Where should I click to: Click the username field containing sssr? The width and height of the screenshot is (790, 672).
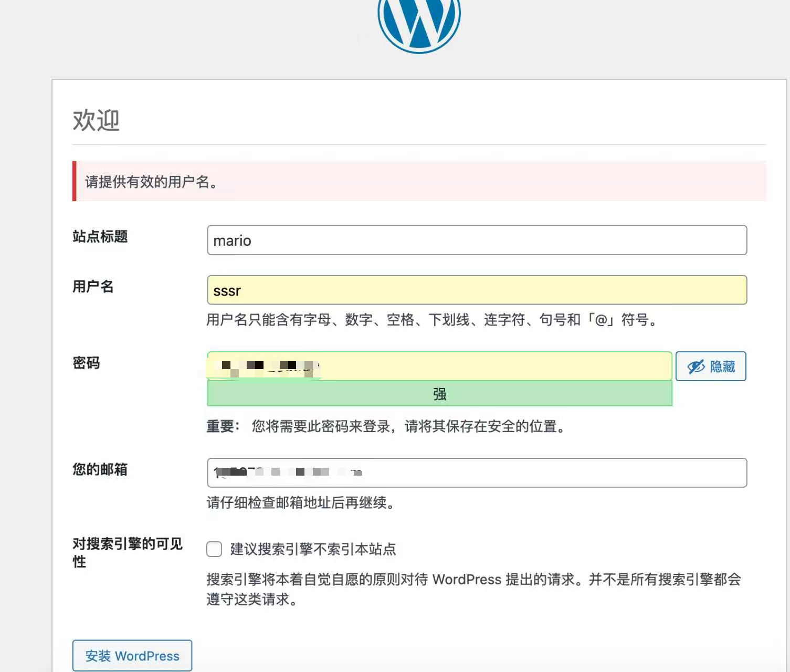[x=477, y=290]
